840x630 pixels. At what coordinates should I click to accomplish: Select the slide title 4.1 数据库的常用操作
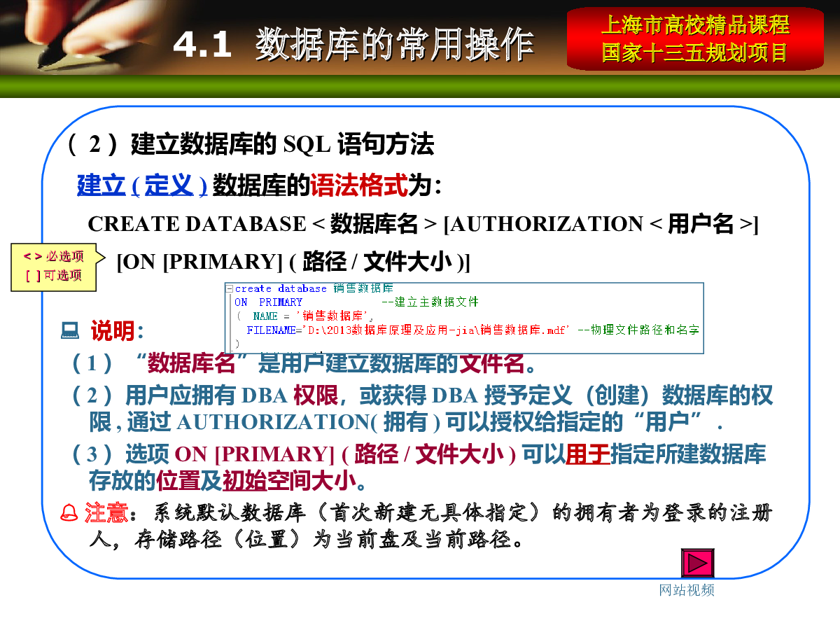[x=353, y=45]
